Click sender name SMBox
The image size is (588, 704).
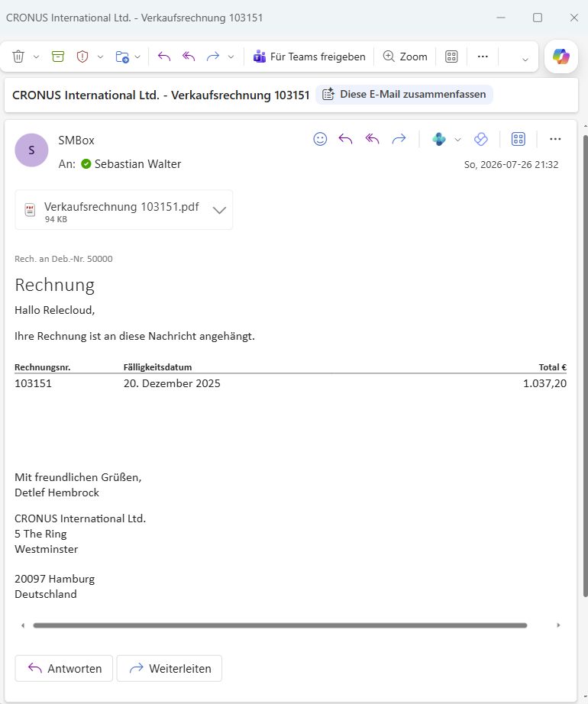(x=76, y=140)
